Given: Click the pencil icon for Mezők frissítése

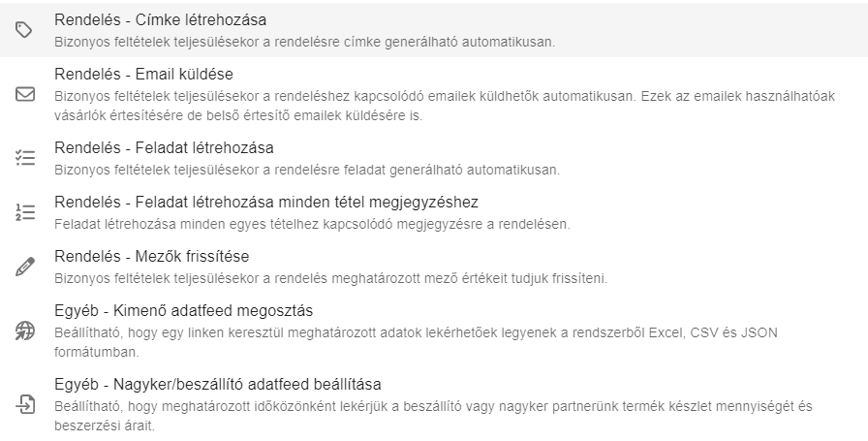Looking at the screenshot, I should click(x=26, y=268).
